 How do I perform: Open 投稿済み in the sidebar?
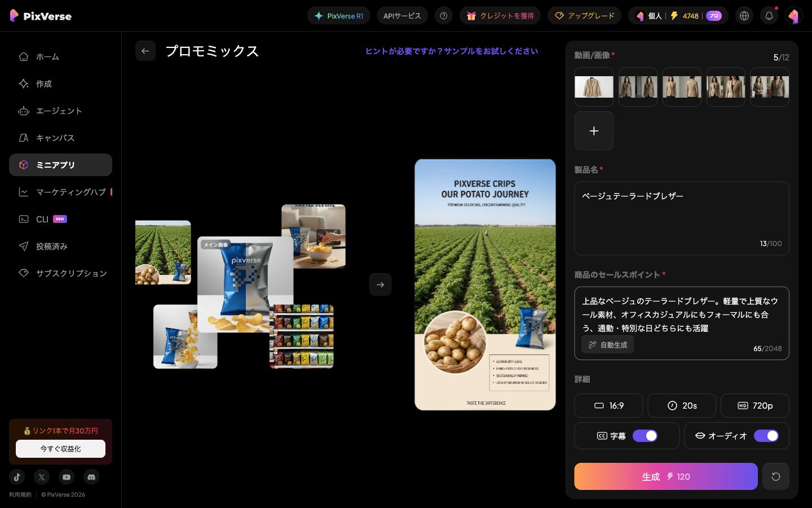tap(60, 246)
